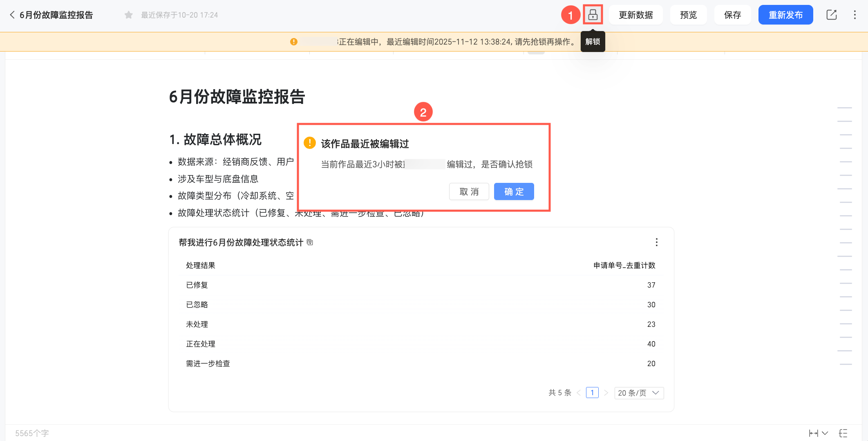Click the report name 6月份故障监控报告 in the header
Viewport: 868px width, 441px height.
pos(56,15)
